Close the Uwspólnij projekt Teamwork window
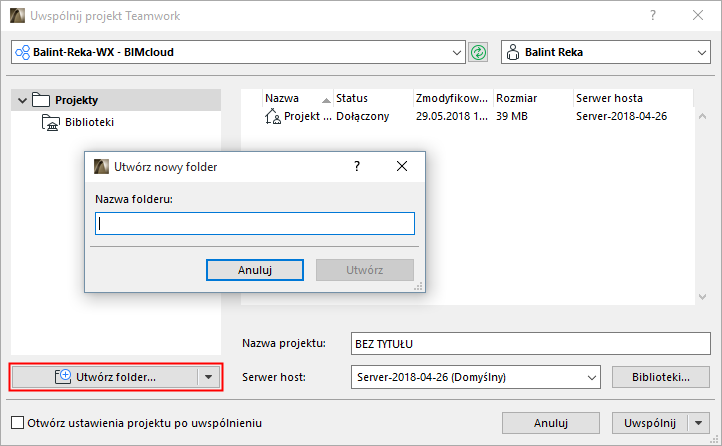This screenshot has height=446, width=722. tap(698, 15)
